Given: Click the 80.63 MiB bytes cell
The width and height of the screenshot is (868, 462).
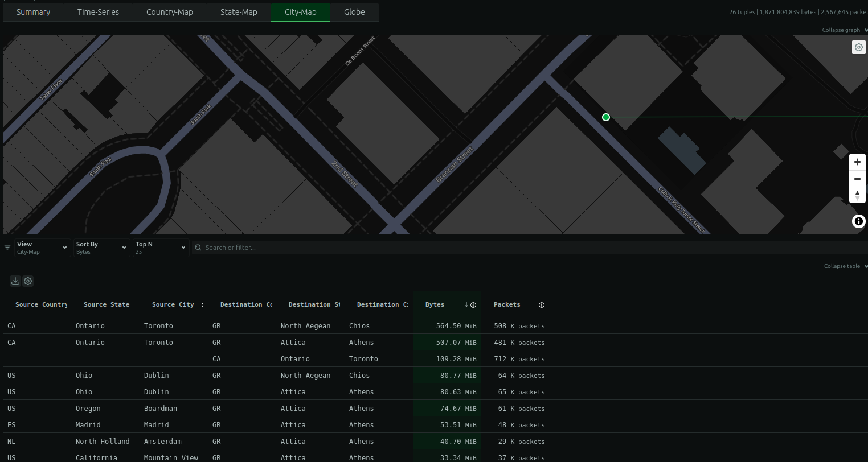Looking at the screenshot, I should click(x=447, y=392).
